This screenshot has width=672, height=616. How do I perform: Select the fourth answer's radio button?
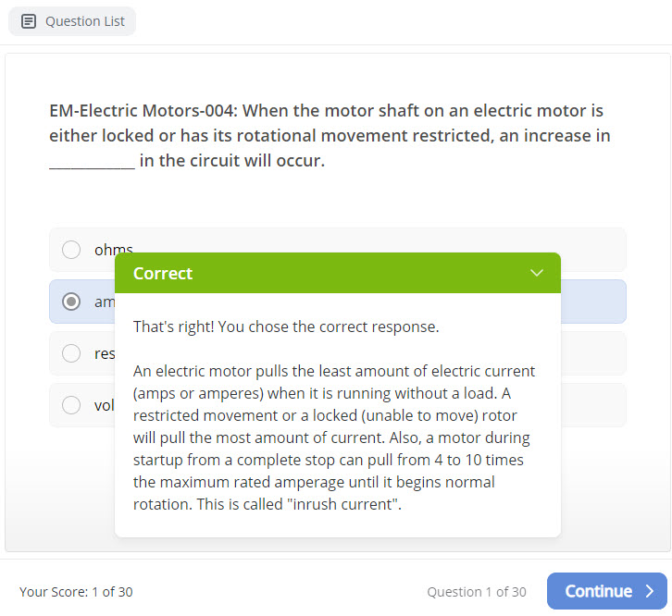pos(71,405)
